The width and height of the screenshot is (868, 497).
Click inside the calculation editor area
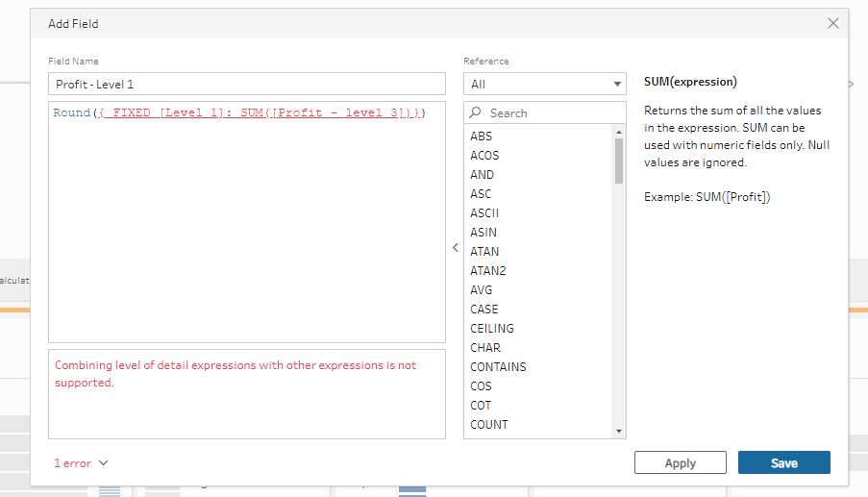(247, 222)
